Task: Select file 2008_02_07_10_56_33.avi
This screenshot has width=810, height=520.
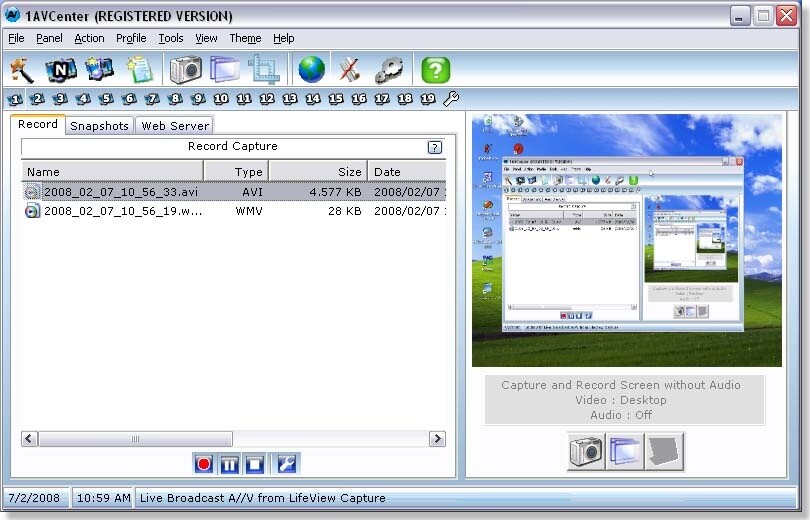Action: pos(233,192)
